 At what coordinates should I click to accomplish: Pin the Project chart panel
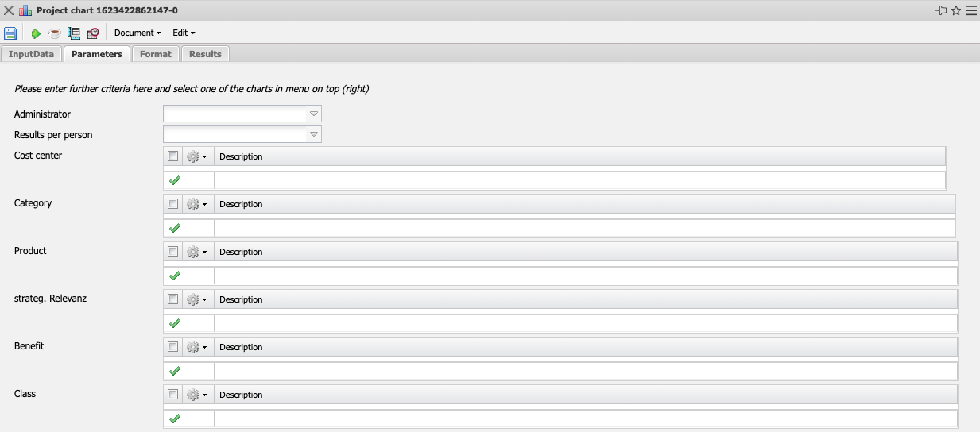pyautogui.click(x=942, y=10)
